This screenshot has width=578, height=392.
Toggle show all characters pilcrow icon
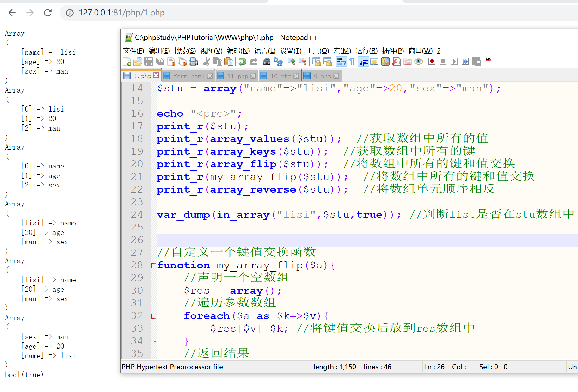click(x=352, y=62)
